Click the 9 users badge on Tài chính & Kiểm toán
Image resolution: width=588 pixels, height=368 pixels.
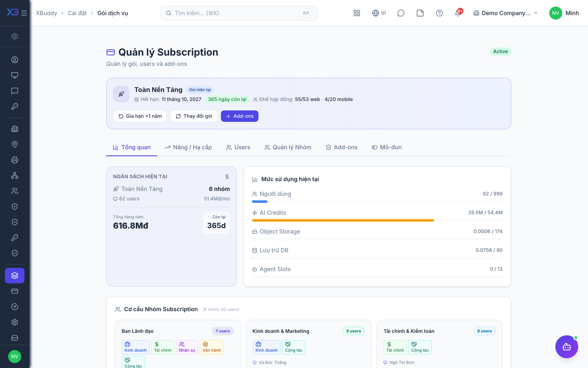pos(484,331)
